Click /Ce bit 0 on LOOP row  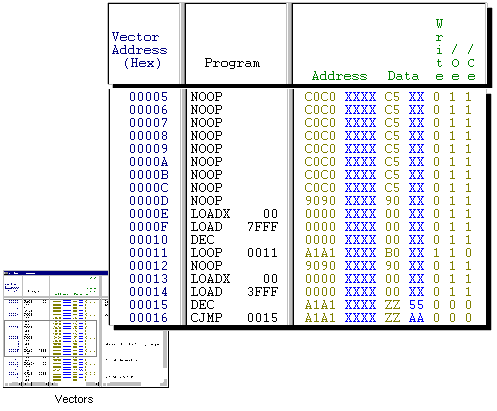point(468,253)
